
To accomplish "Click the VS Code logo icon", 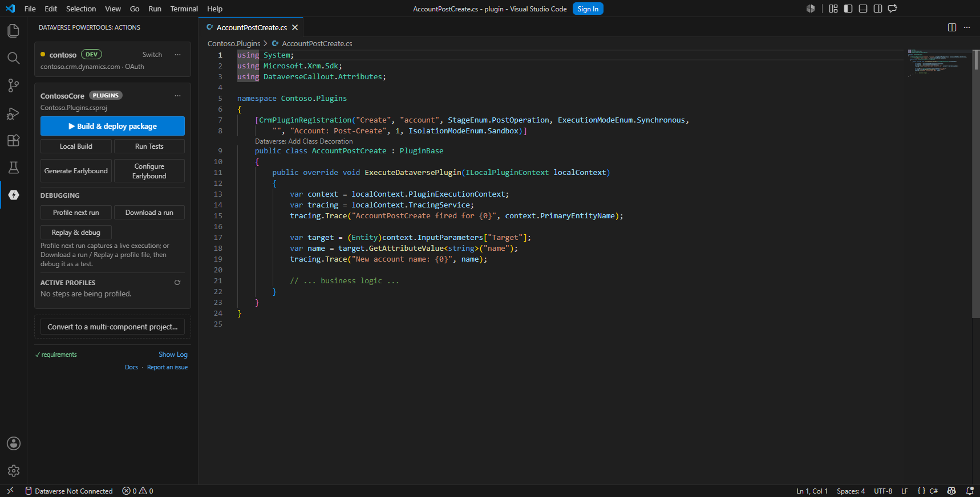I will (x=10, y=9).
